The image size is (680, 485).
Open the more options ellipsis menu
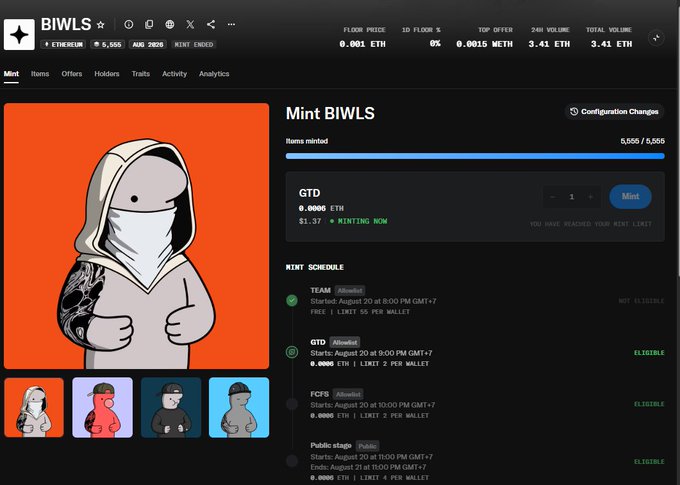click(231, 24)
